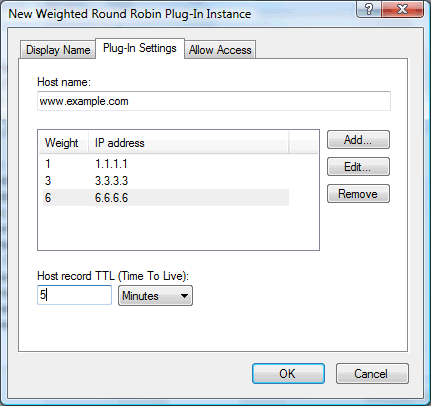Click the dropdown arrow beside Minutes
Image resolution: width=431 pixels, height=406 pixels.
(x=184, y=296)
